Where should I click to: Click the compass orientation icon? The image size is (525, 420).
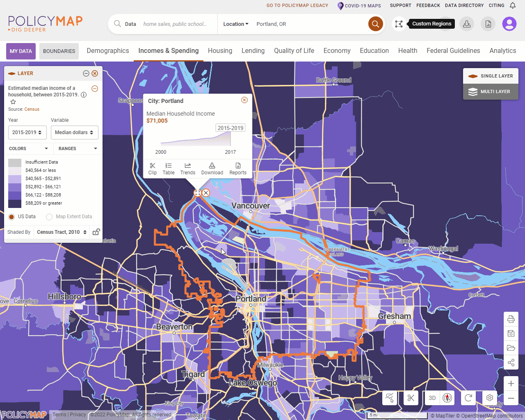[x=448, y=398]
